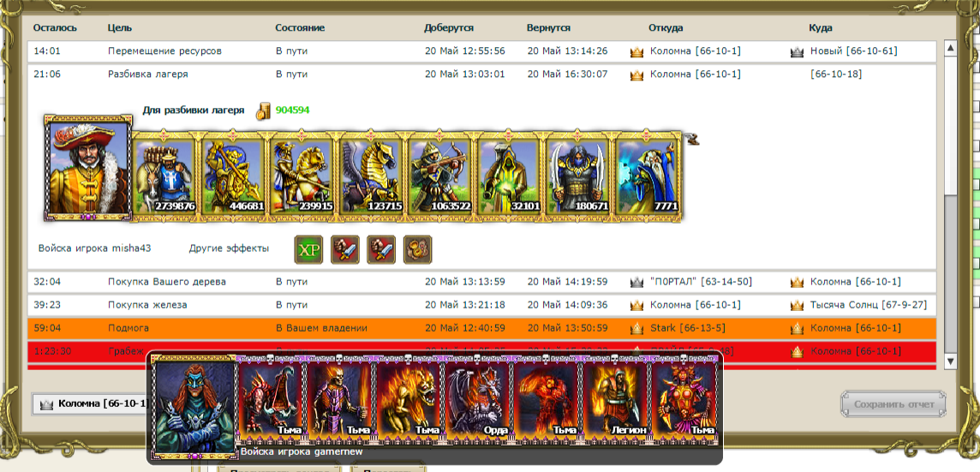Collapse the Разбивка лагеря mission row
This screenshot has width=980, height=472.
point(482,75)
